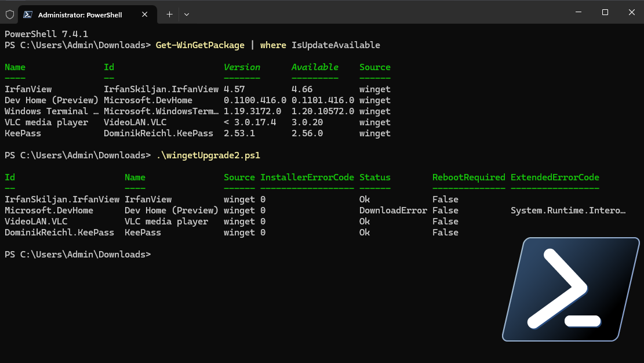Click the IsUpdateAvailable text
Viewport: 644px width, 363px height.
[x=336, y=45]
